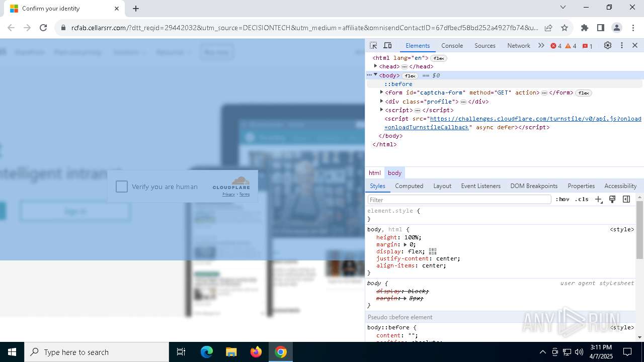Open the flexbox editor icon beside display flex
The image size is (644, 362).
pyautogui.click(x=432, y=251)
